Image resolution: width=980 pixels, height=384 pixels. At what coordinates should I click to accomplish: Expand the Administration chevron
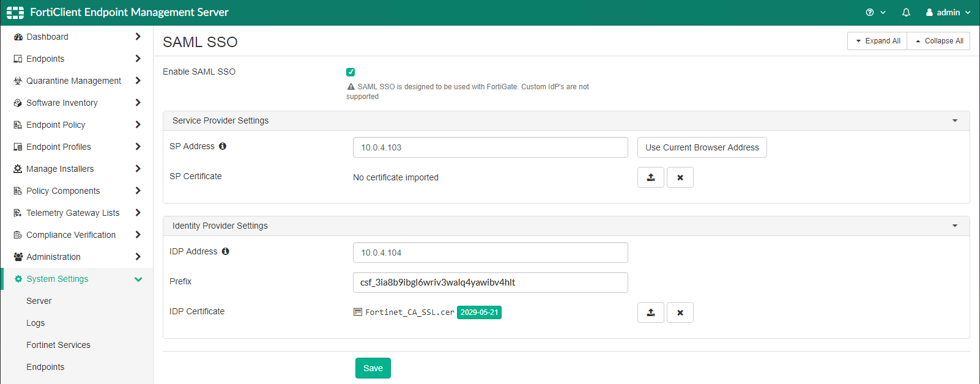138,257
